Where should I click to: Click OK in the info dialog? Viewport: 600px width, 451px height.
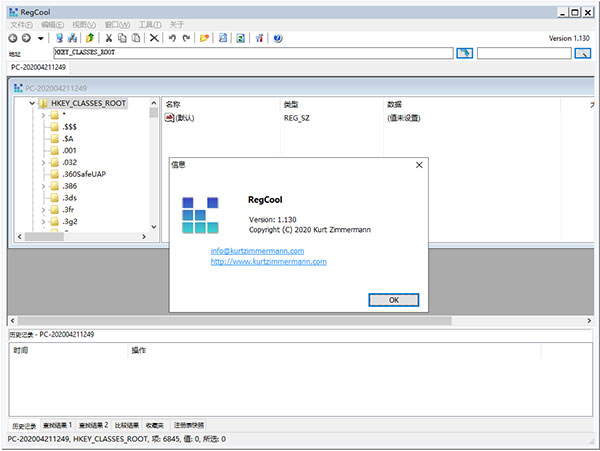394,300
